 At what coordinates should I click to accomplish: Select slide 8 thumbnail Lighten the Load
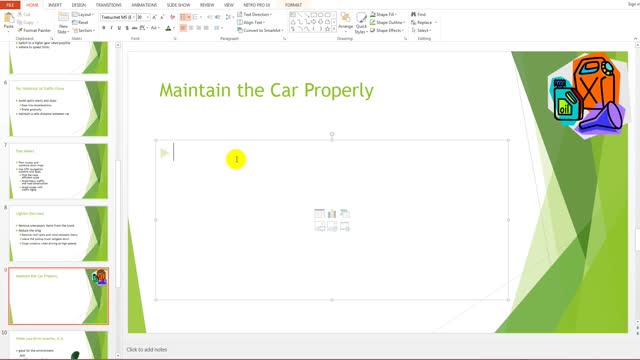[58, 233]
